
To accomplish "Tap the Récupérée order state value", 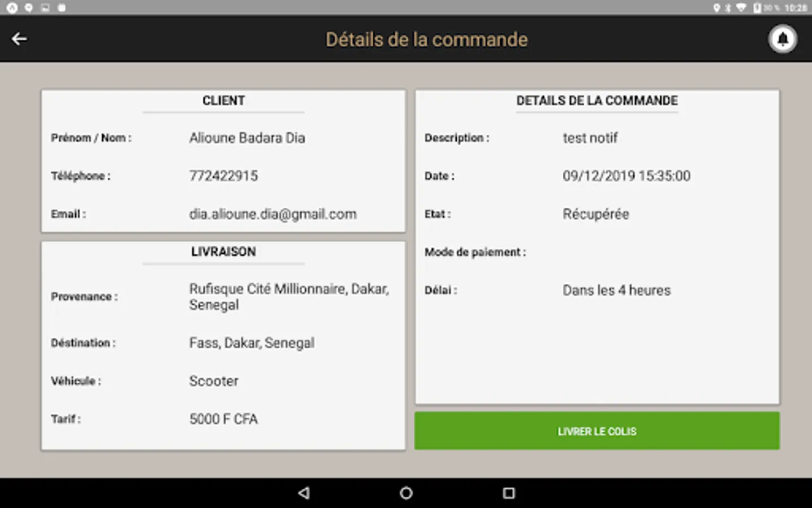I will [x=595, y=214].
